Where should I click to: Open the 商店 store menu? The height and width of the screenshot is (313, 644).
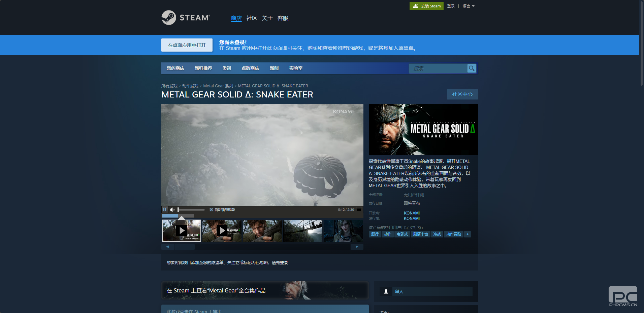236,18
